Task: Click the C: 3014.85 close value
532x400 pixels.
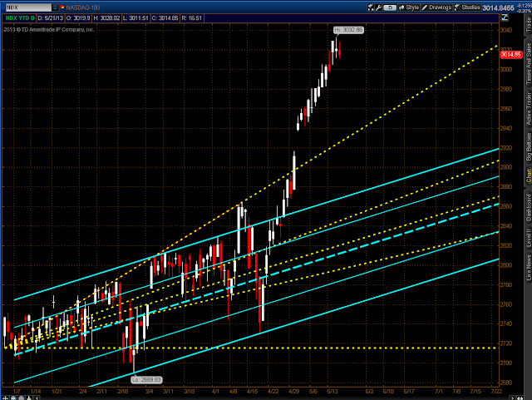Action: pyautogui.click(x=165, y=18)
